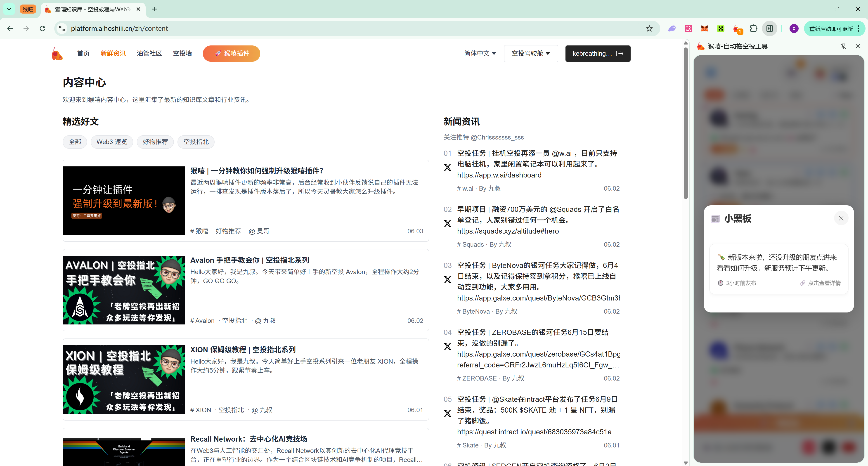868x466 pixels.
Task: Toggle the browser side panel icon
Action: click(x=770, y=29)
